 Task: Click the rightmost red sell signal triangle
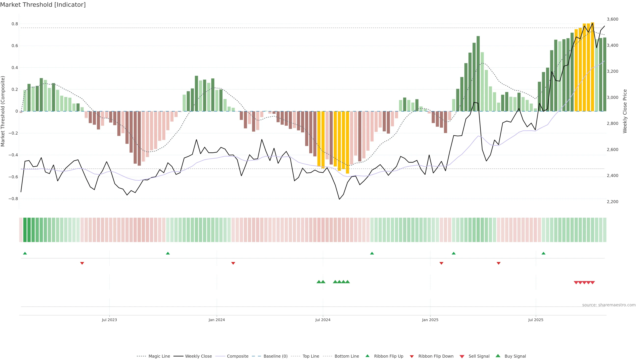tap(593, 283)
